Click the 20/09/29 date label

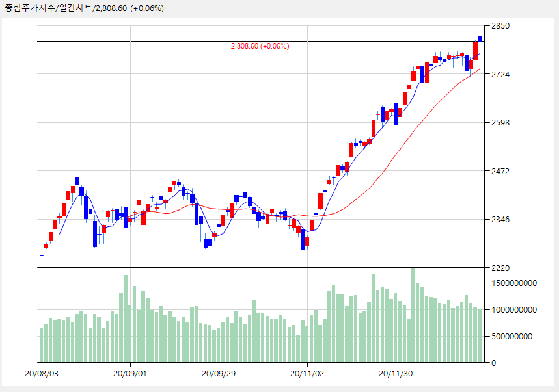click(219, 374)
